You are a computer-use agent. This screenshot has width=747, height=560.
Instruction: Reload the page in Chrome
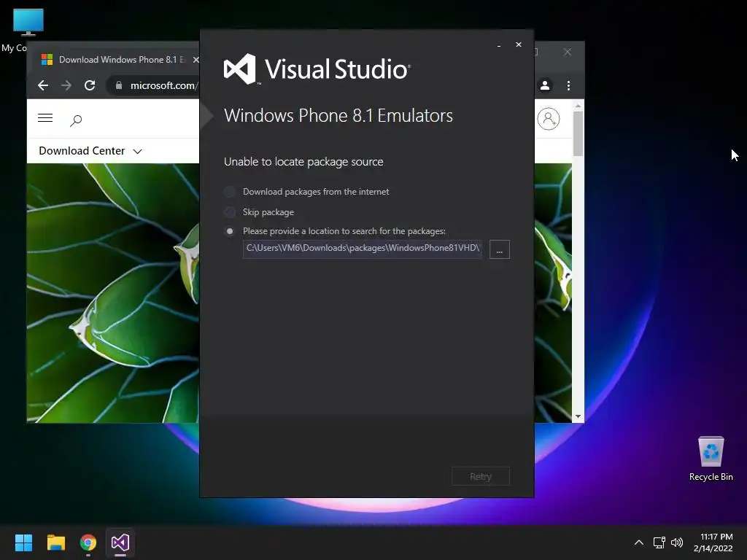90,85
